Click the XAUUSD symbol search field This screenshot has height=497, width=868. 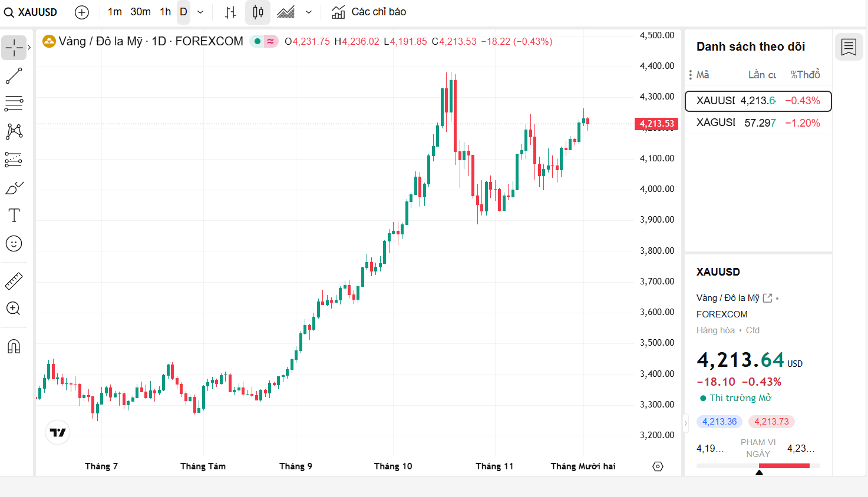32,12
